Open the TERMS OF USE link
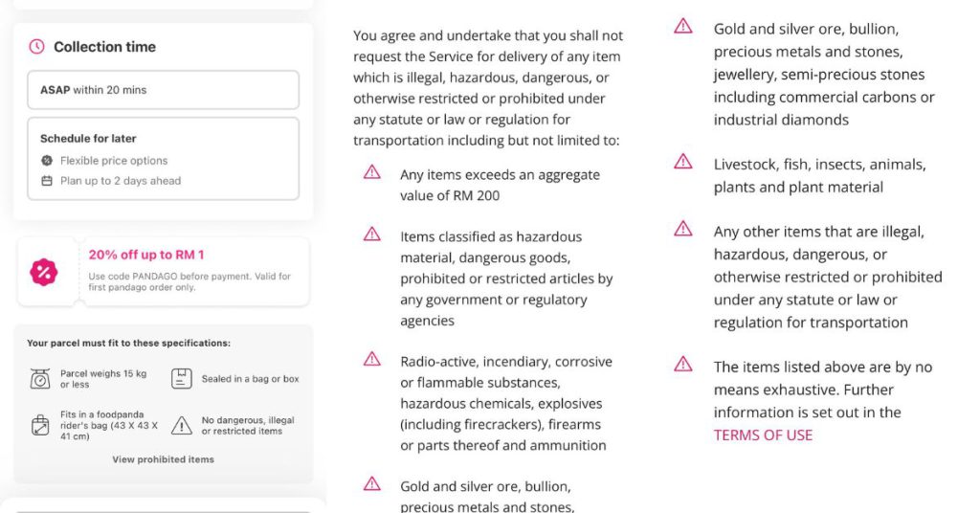This screenshot has height=513, width=980. (x=763, y=435)
